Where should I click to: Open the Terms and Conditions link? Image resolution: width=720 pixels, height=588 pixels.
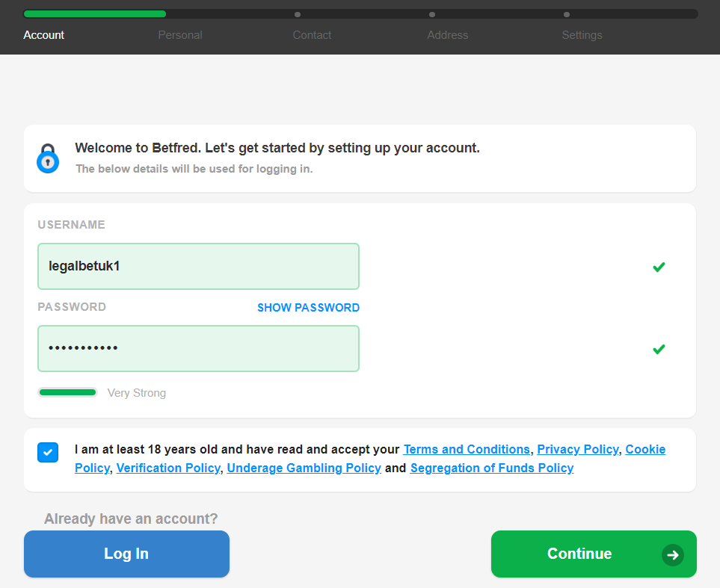click(467, 449)
